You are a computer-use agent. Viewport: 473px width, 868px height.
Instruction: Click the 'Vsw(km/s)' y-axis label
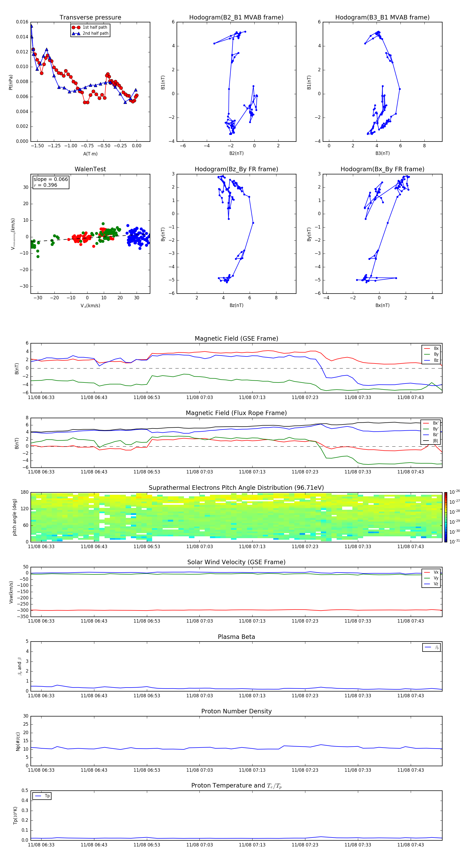[x=11, y=592]
